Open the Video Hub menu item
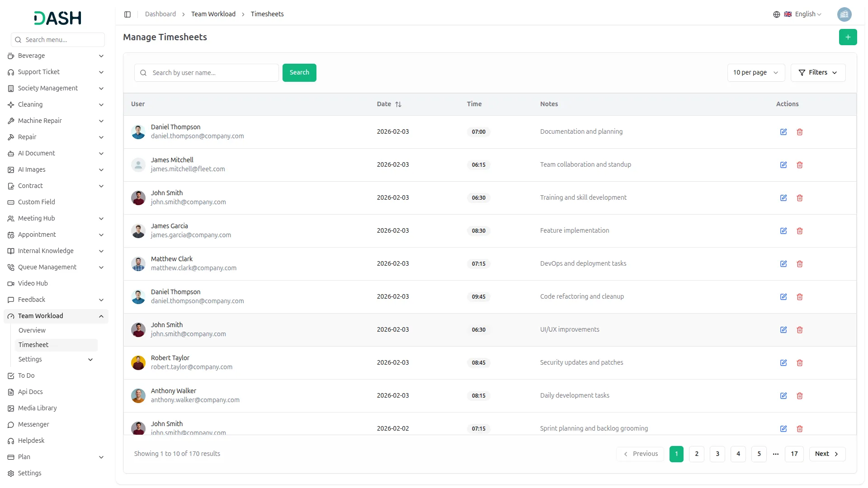The height and width of the screenshot is (488, 868). [x=56, y=284]
